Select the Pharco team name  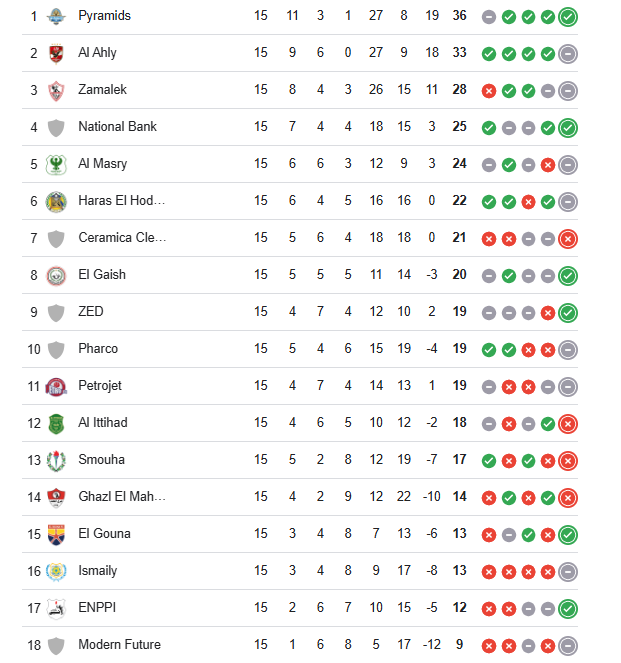click(98, 349)
